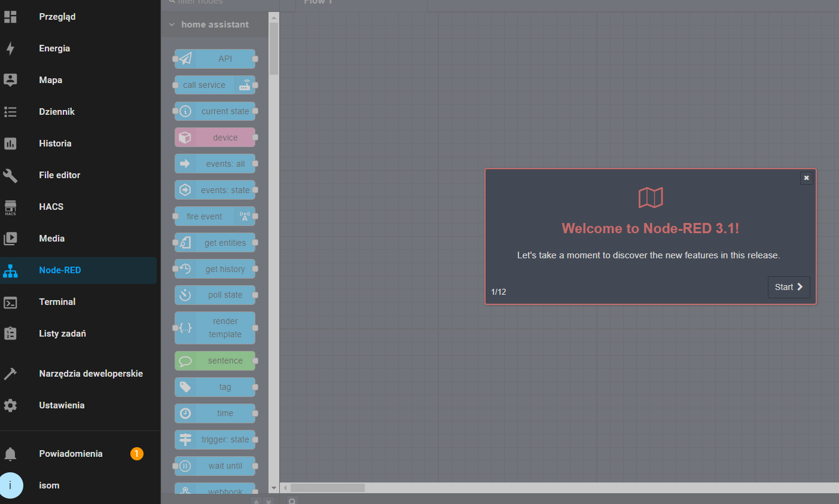Click the search icon below the canvas
Screen dimensions: 839x504
click(292, 501)
